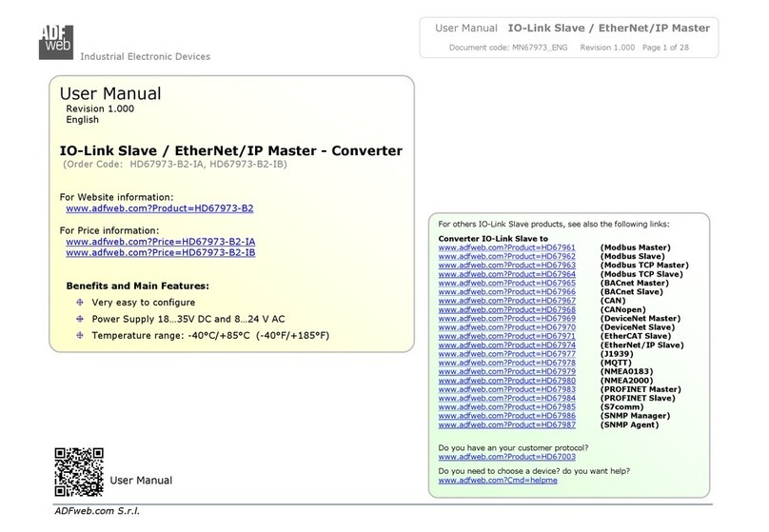
Task: Click '(SNMP Agent)' protocol label
Action: [629, 425]
